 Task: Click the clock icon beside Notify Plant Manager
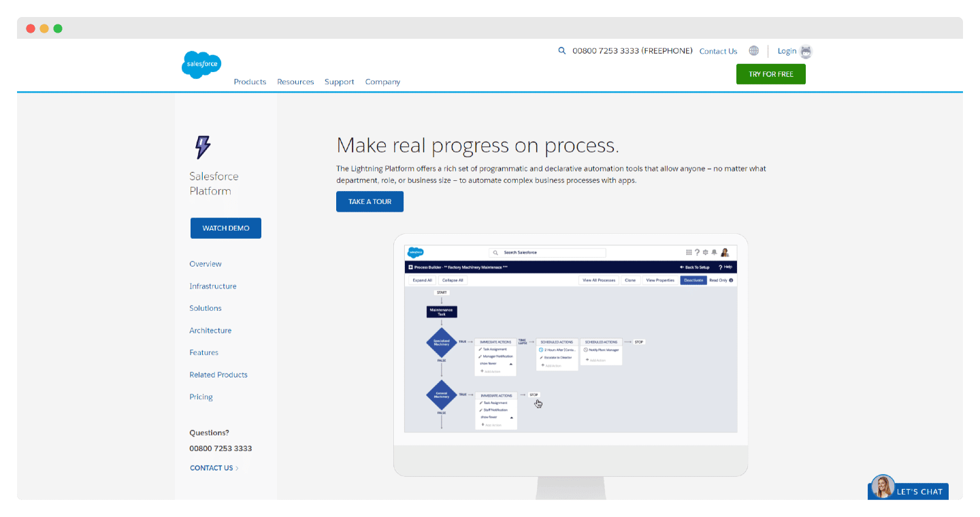click(585, 350)
